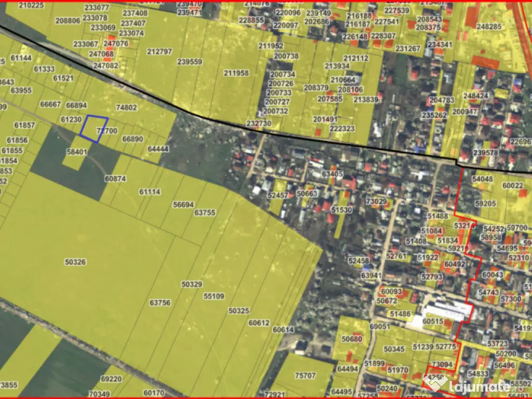532x399 pixels.
Task: Select the parcel labeled 63756
Action: coord(160,302)
